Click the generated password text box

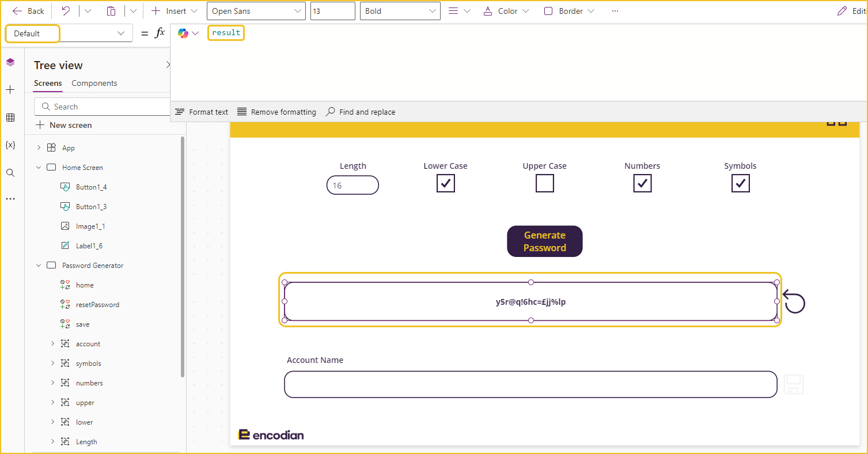[x=530, y=301]
